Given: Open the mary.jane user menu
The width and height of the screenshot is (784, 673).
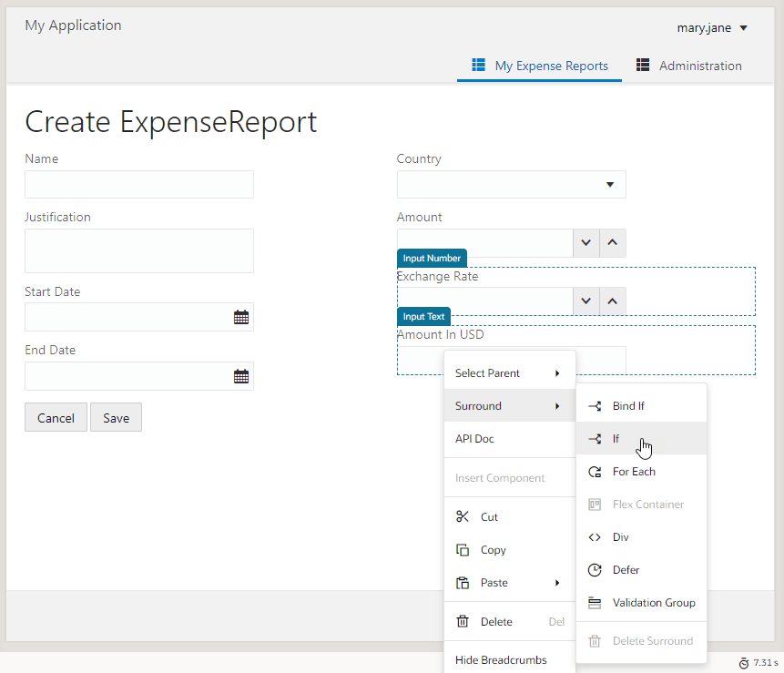Looking at the screenshot, I should pos(712,28).
